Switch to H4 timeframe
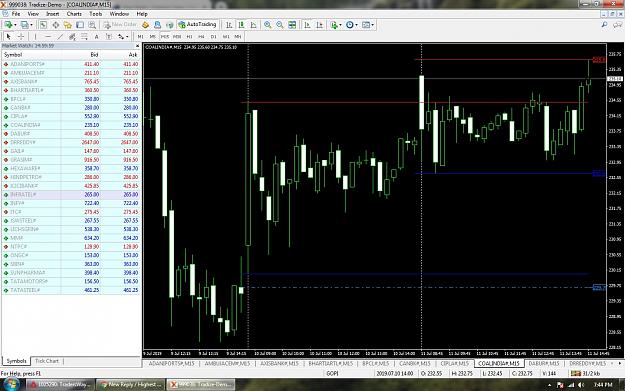 201,37
